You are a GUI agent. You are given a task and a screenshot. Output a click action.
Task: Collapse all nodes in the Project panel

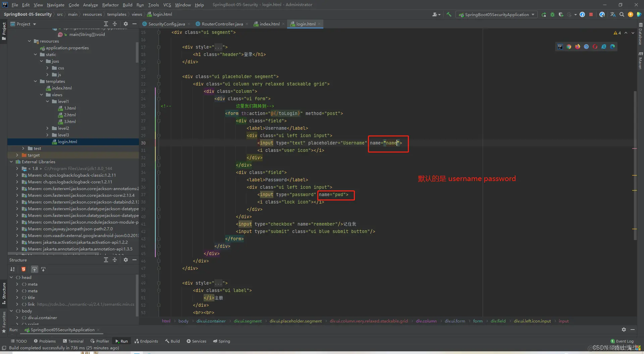coord(115,24)
